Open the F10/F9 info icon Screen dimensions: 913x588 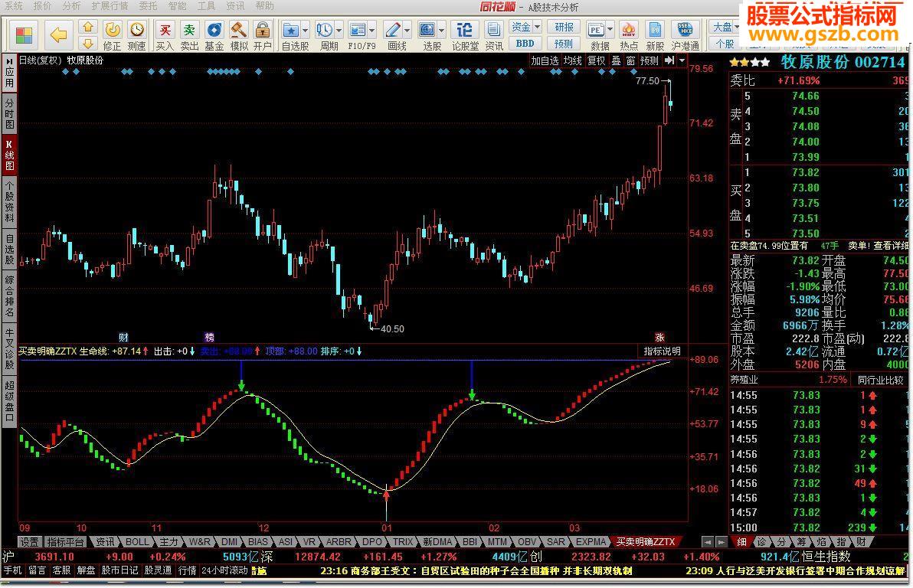tap(358, 30)
